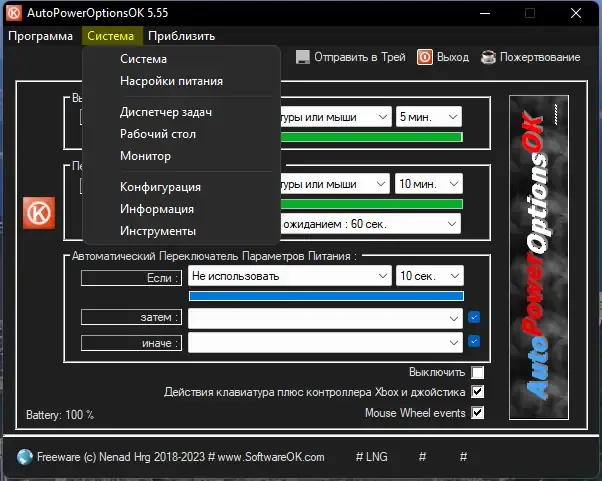
Task: Click the AutoPowerOptionsOK vertical banner image
Action: tap(539, 257)
